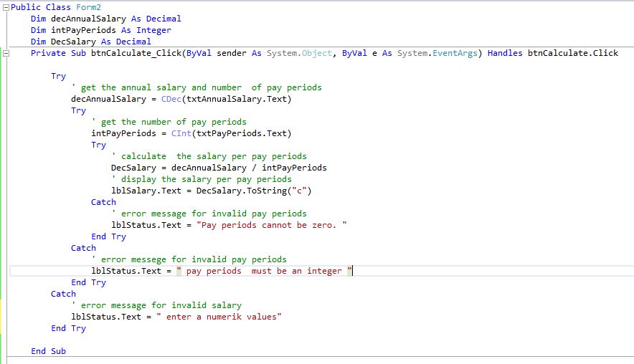Click 'Dim DecSalary As Decimal' line
Viewport: 634px width, 364px height.
pos(91,42)
